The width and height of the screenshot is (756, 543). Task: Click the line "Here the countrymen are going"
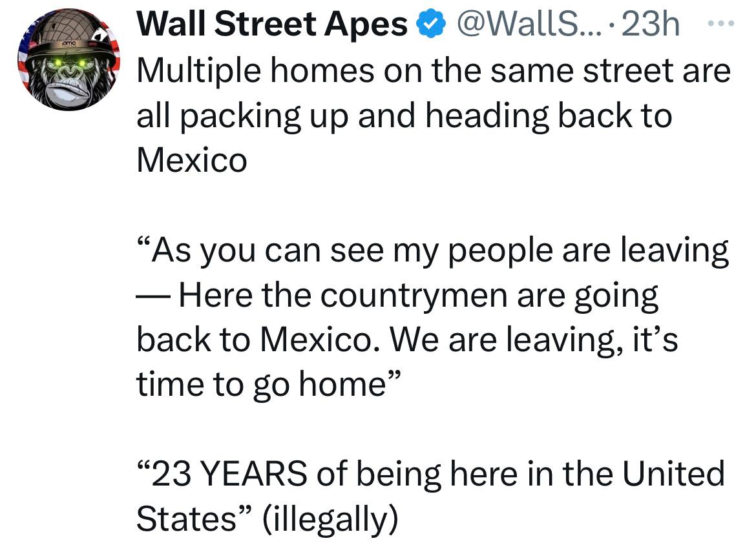(418, 295)
